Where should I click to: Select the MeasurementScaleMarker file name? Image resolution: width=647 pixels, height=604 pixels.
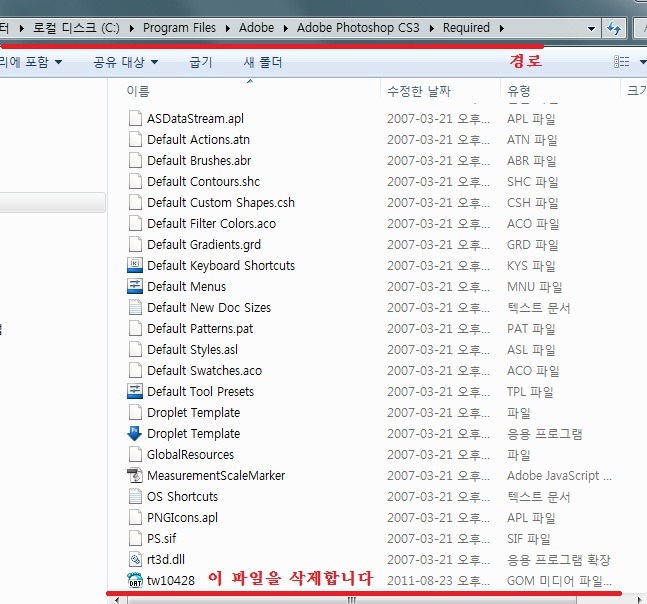[x=216, y=476]
